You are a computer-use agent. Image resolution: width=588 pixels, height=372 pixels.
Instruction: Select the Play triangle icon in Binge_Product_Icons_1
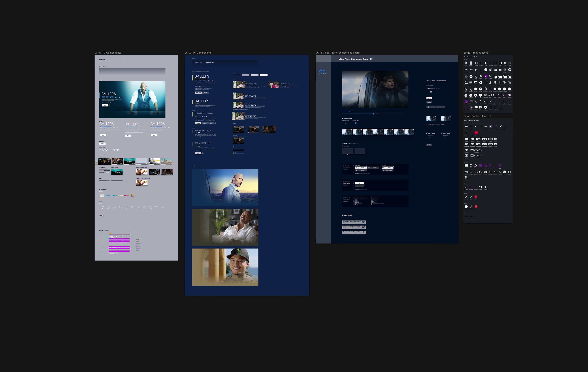(x=466, y=63)
